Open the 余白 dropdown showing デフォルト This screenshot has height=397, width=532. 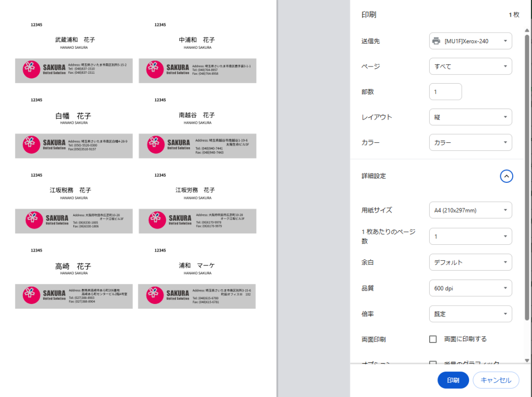pos(470,262)
